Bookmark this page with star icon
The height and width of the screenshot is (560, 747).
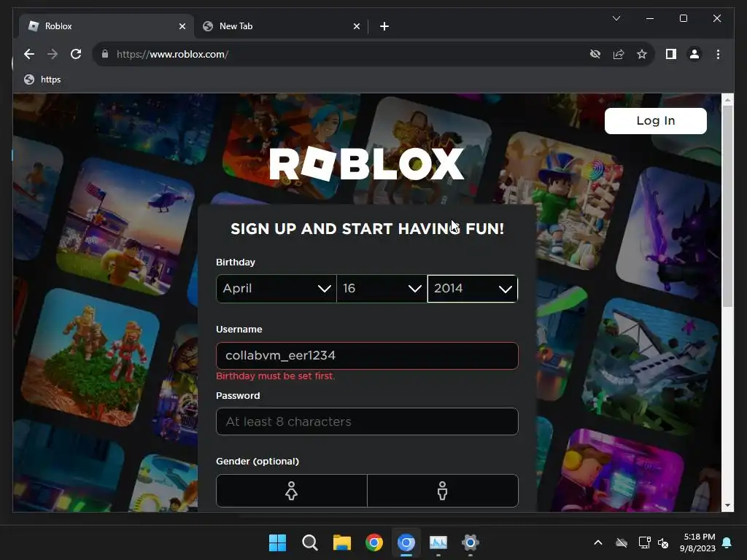[642, 54]
